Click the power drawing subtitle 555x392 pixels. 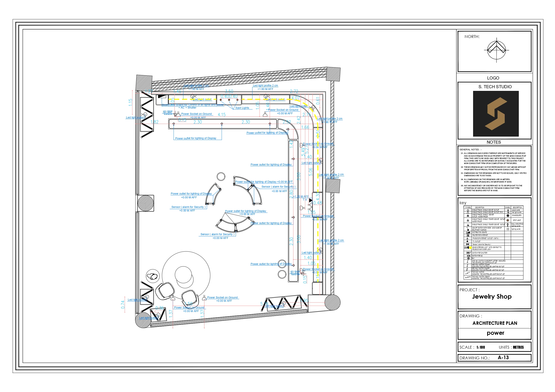tap(496, 333)
